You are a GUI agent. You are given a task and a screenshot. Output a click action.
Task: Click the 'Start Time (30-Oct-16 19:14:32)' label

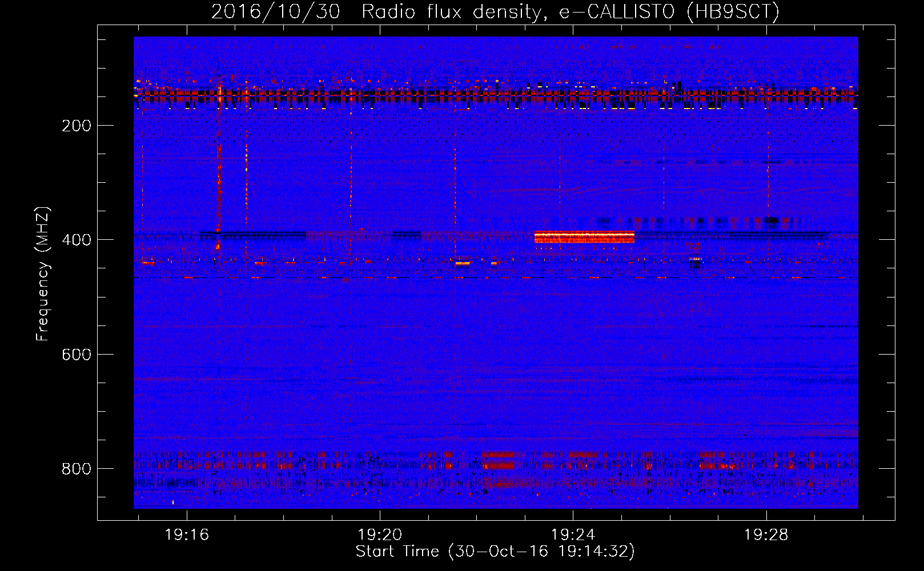[495, 552]
